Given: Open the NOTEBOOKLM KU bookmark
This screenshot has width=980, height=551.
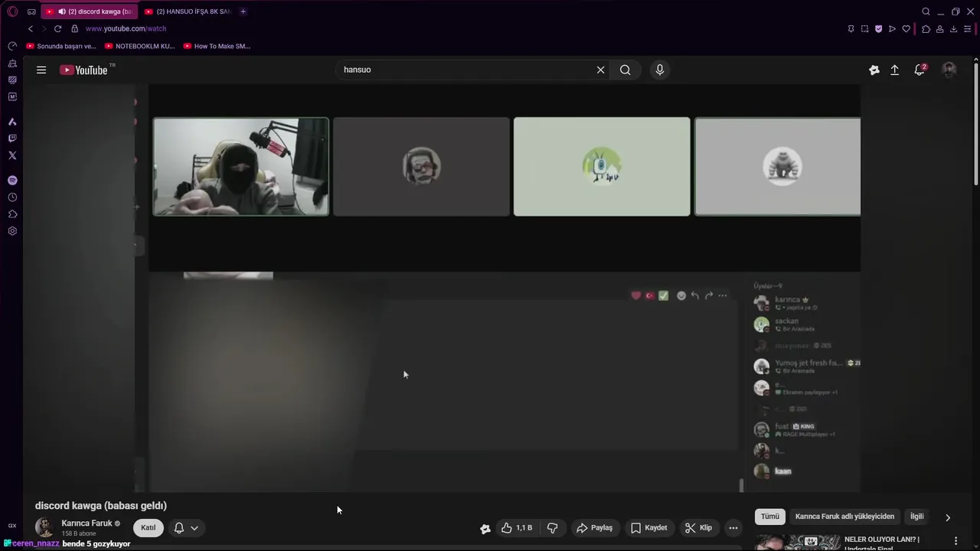Looking at the screenshot, I should [x=140, y=46].
